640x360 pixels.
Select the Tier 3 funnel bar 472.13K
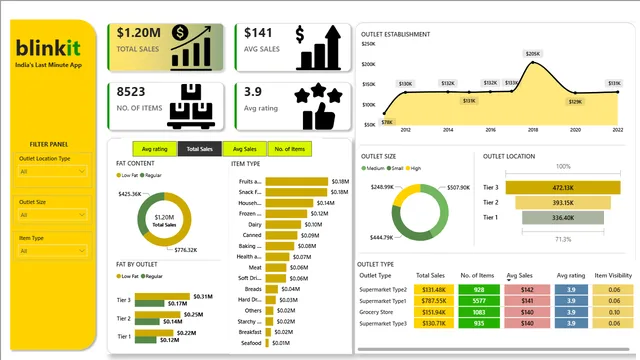[563, 188]
